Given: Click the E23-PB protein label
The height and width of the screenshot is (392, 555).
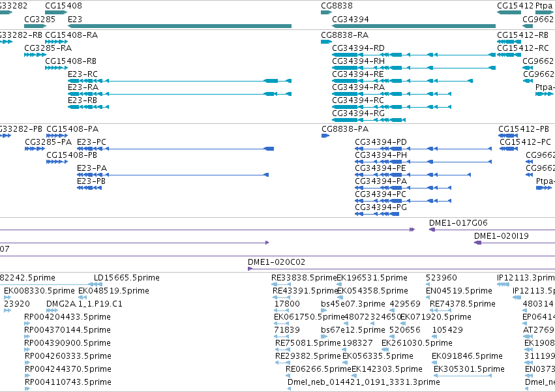Looking at the screenshot, I should pos(91,181).
